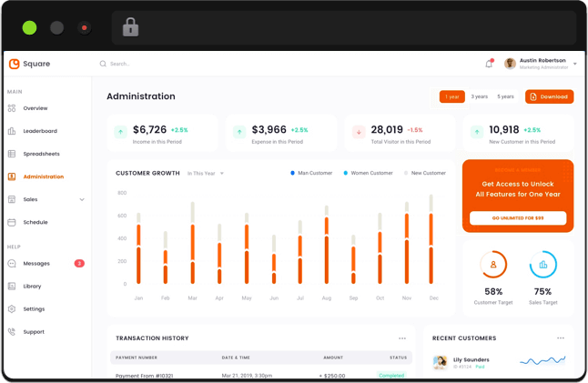Open the Schedule calendar icon
The height and width of the screenshot is (383, 588).
[x=12, y=222]
